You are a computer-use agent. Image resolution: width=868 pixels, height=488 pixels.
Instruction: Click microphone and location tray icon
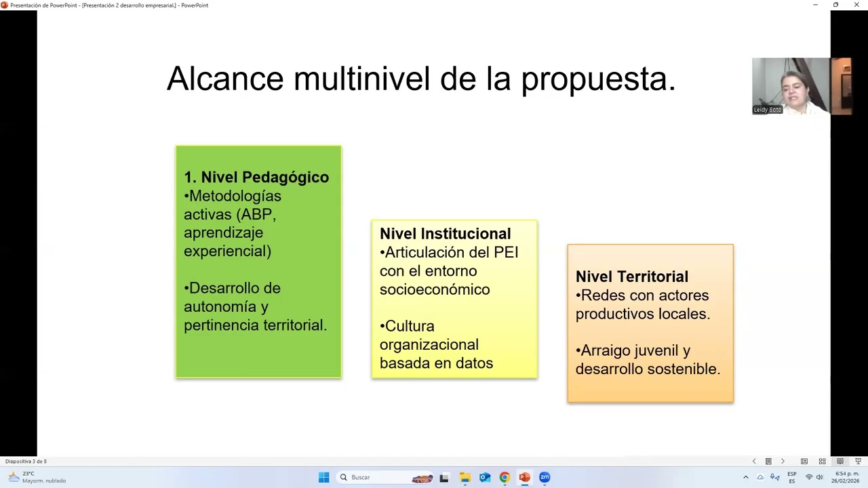[x=774, y=477]
